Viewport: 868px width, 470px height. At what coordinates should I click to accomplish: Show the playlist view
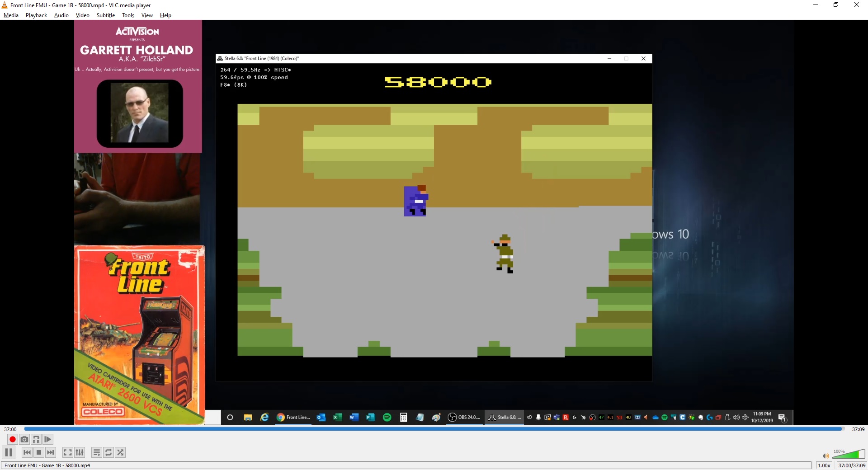(97, 452)
